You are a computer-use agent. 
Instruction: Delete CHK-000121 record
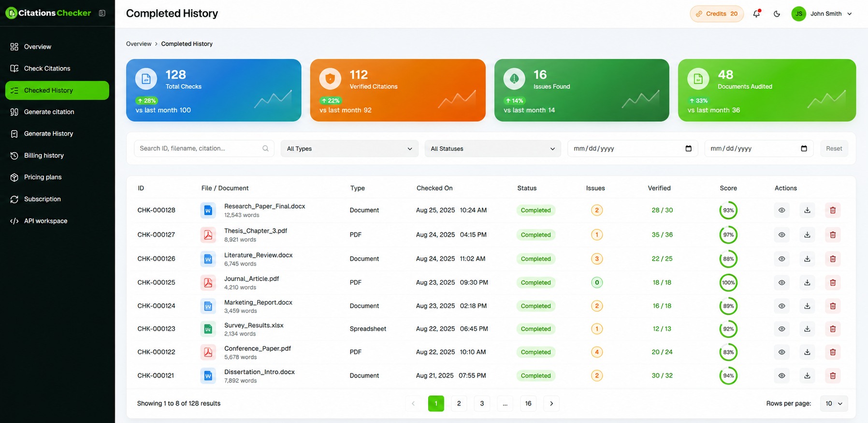(x=833, y=376)
